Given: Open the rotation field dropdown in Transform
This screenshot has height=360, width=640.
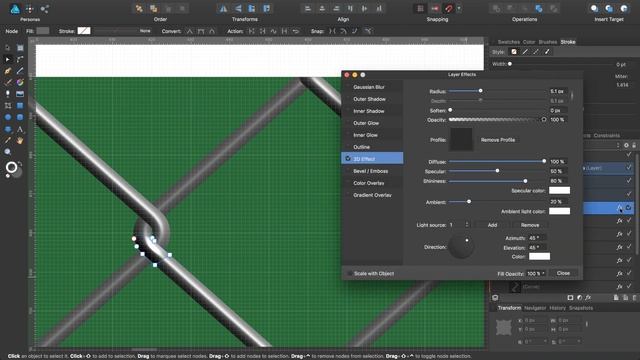Looking at the screenshot, I should click(x=544, y=341).
